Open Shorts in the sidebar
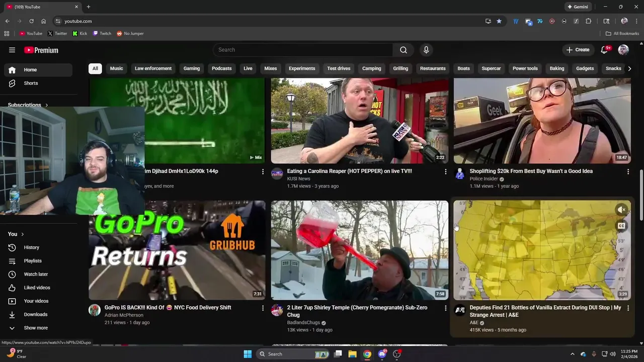The image size is (644, 362). (x=38, y=83)
